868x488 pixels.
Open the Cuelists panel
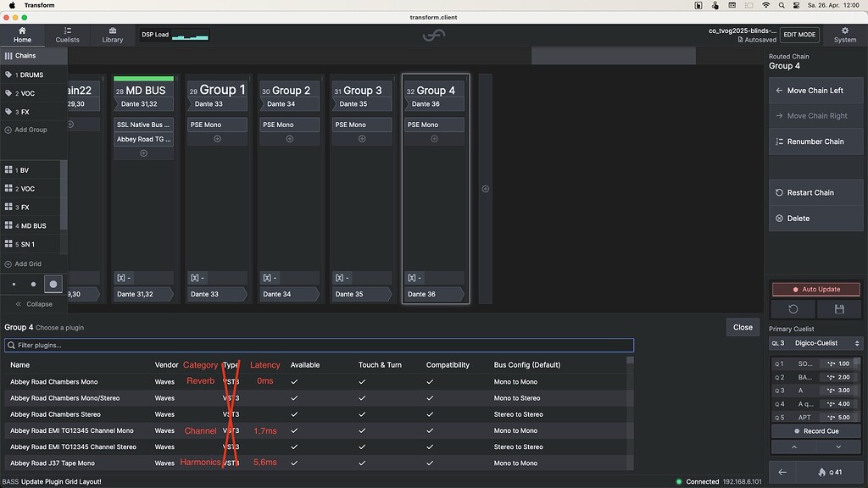[67, 35]
